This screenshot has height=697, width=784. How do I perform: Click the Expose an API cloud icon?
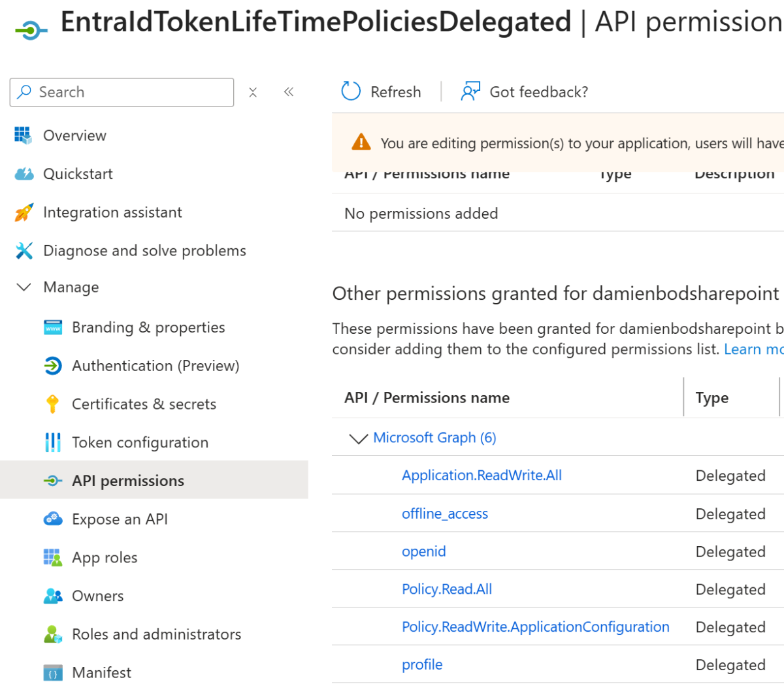coord(53,519)
